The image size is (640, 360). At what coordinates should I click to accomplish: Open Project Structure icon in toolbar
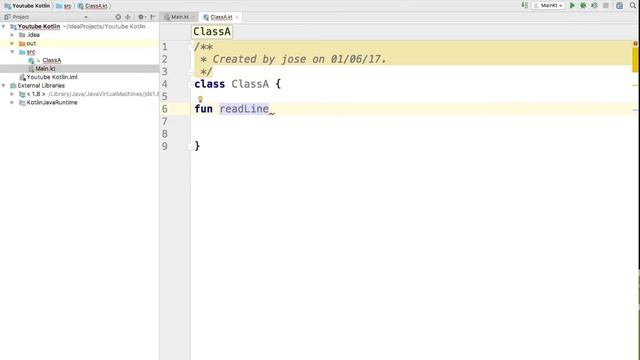[619, 5]
